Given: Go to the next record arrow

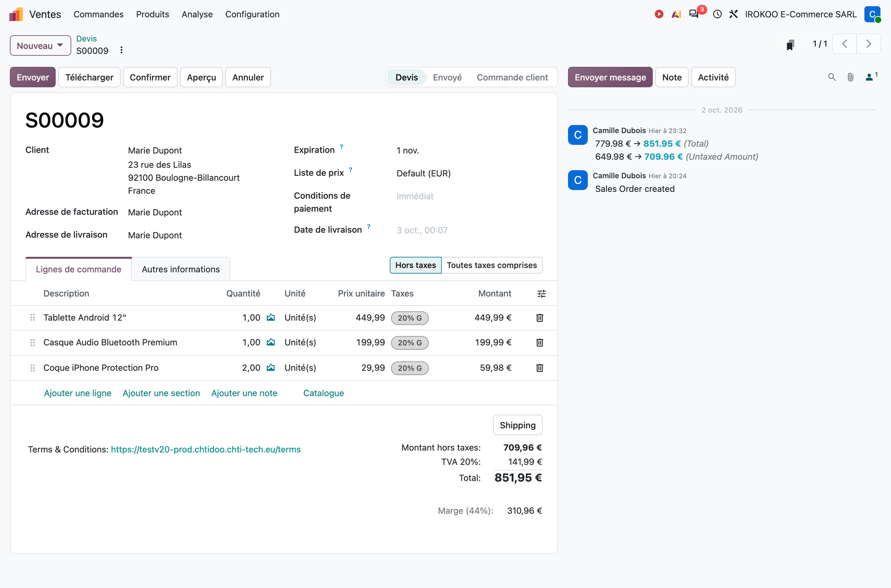Looking at the screenshot, I should click(x=869, y=44).
